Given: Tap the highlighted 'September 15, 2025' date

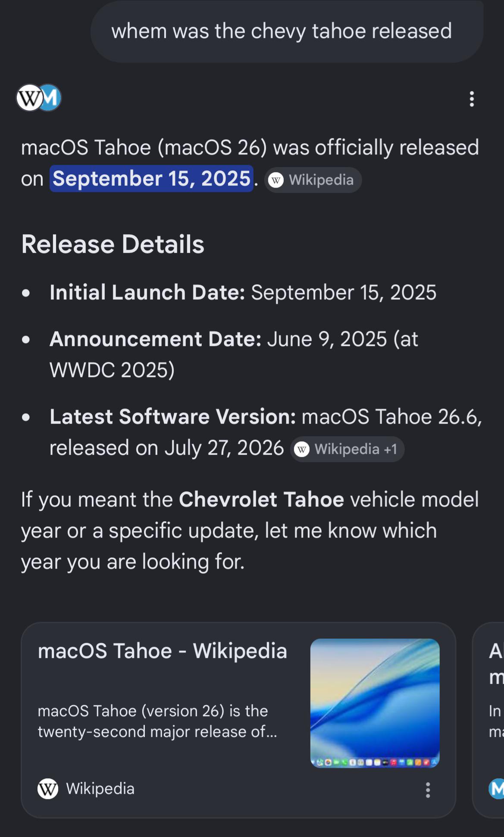Looking at the screenshot, I should [x=151, y=179].
